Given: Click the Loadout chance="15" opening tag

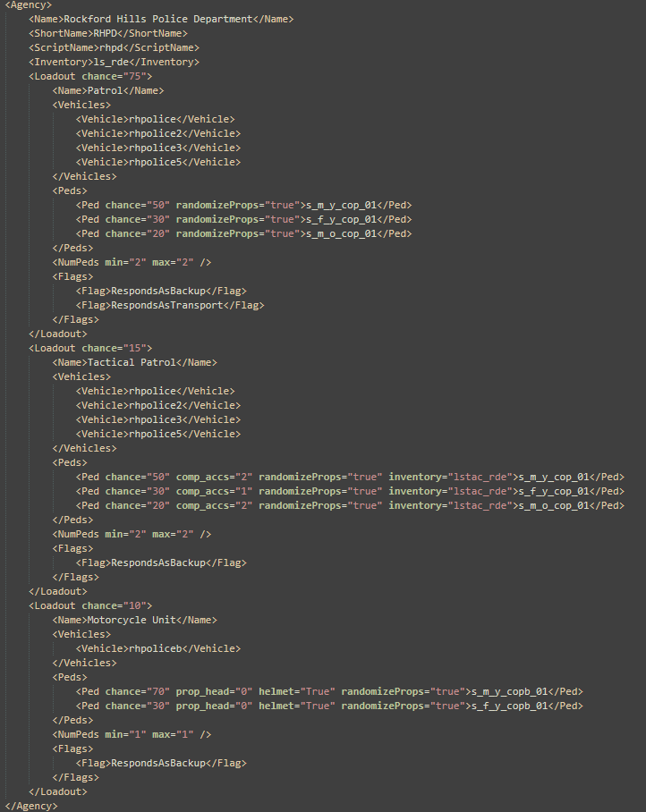Looking at the screenshot, I should (90, 348).
